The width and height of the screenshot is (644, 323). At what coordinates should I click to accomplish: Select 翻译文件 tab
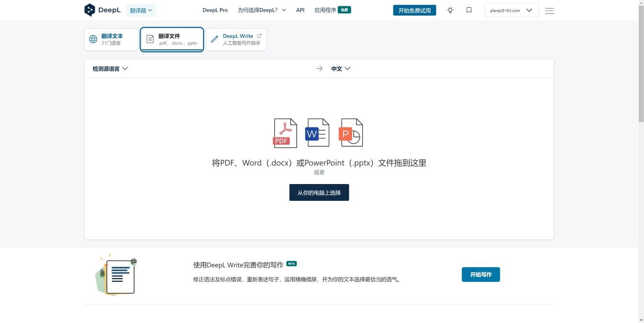[x=172, y=39]
